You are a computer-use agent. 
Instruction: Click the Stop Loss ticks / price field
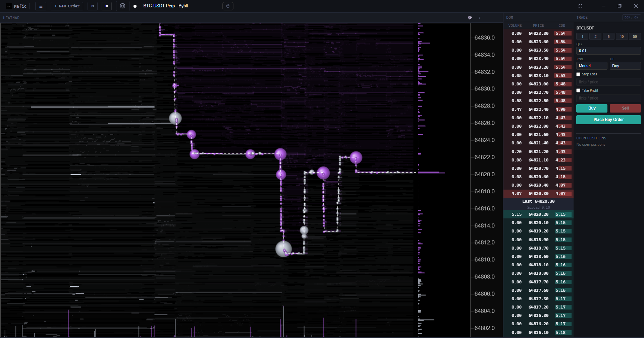tap(608, 82)
